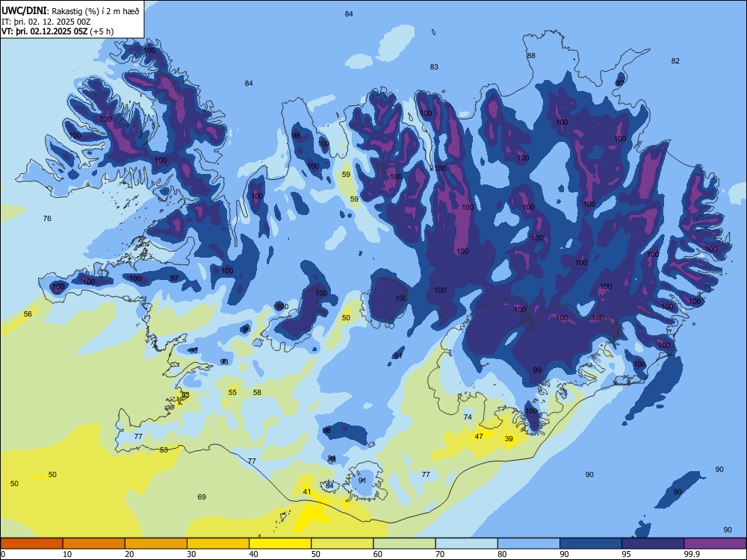Click the pale green 60–70 legend swatch
This screenshot has height=560, width=747.
tap(404, 544)
